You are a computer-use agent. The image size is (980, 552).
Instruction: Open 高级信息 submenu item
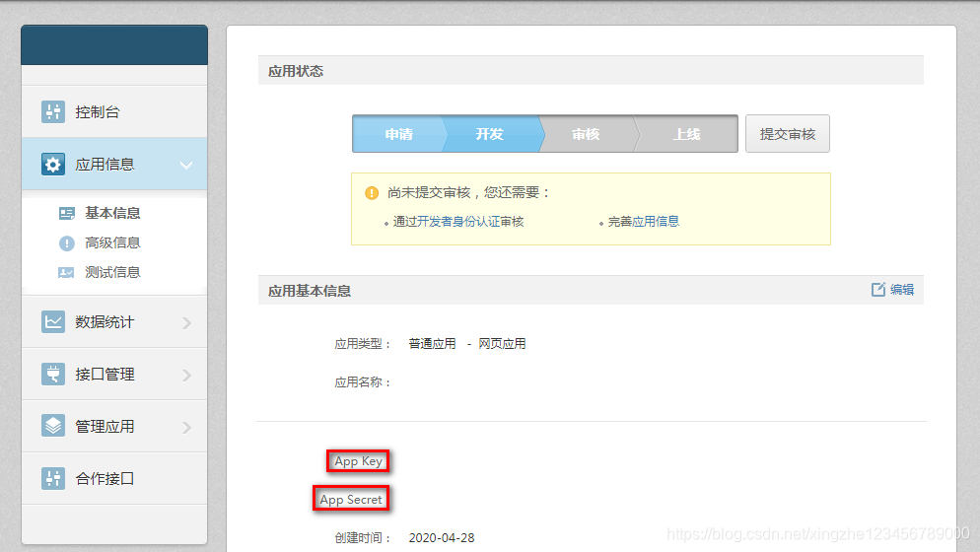tap(112, 242)
